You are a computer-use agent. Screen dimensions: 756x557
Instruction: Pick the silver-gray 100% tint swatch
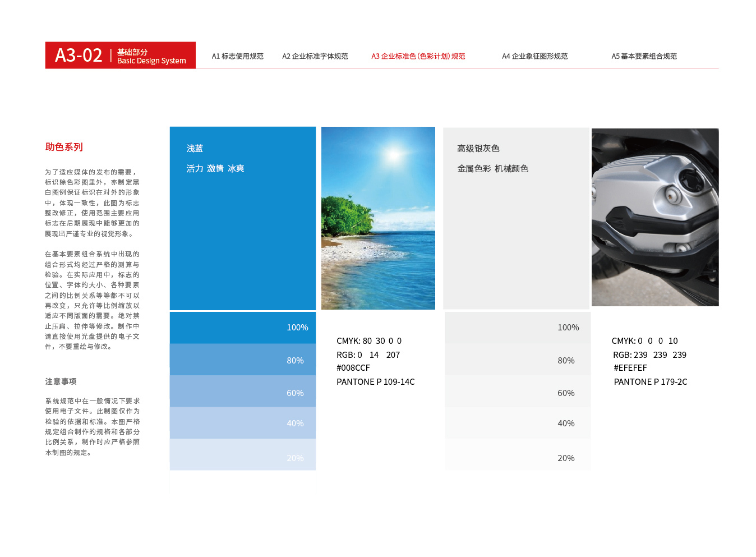coord(518,328)
